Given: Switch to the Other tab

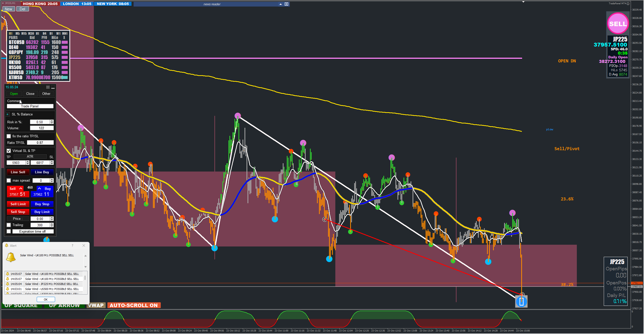Looking at the screenshot, I should (x=46, y=94).
